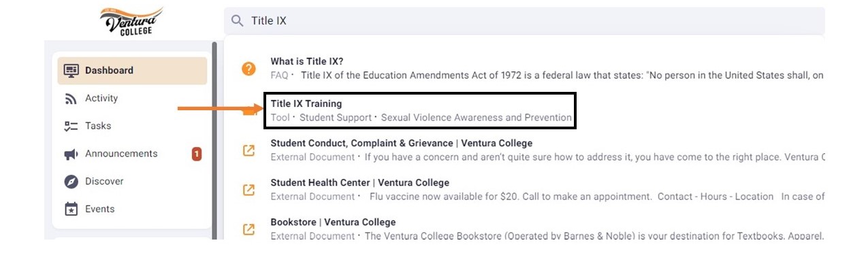This screenshot has width=868, height=262.
Task: Click the FAQ question mark icon
Action: pyautogui.click(x=248, y=68)
